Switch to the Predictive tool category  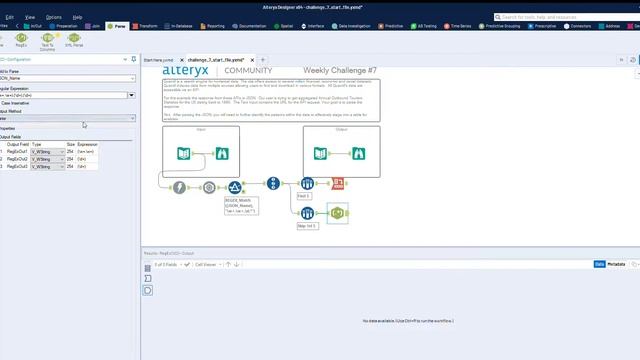pyautogui.click(x=391, y=26)
